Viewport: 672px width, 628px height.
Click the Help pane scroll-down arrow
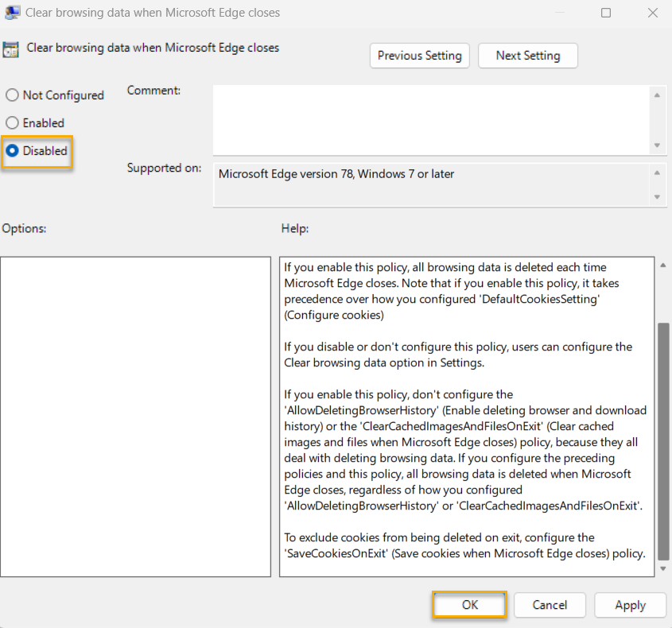click(x=661, y=569)
